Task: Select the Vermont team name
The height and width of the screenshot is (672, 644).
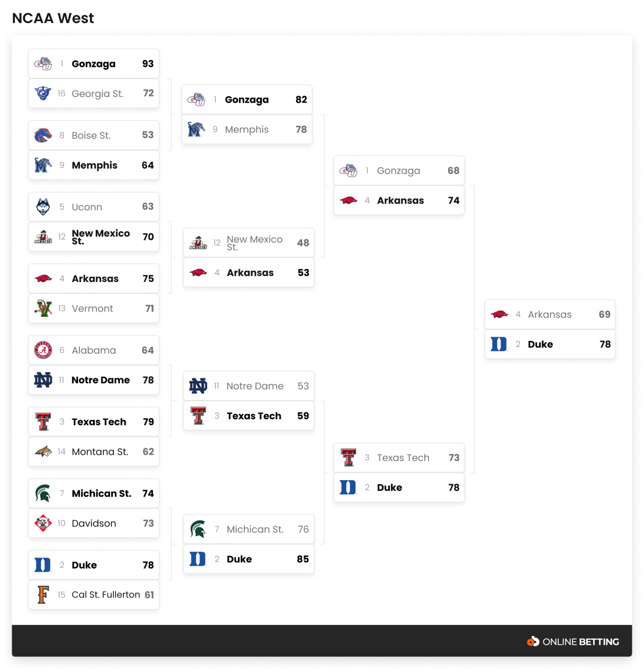Action: (x=92, y=308)
